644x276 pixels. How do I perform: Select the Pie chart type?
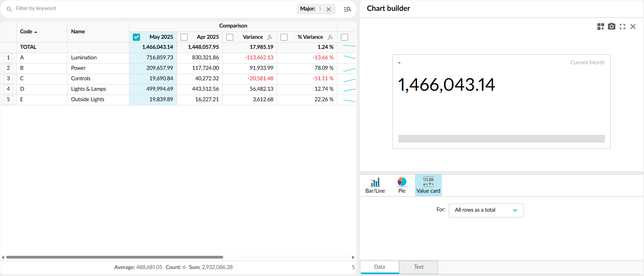click(402, 185)
